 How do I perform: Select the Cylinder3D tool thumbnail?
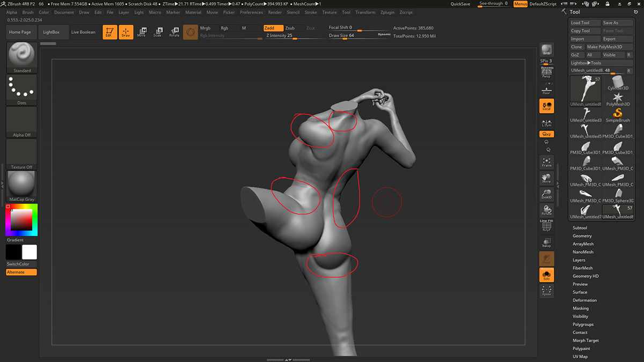(x=617, y=83)
